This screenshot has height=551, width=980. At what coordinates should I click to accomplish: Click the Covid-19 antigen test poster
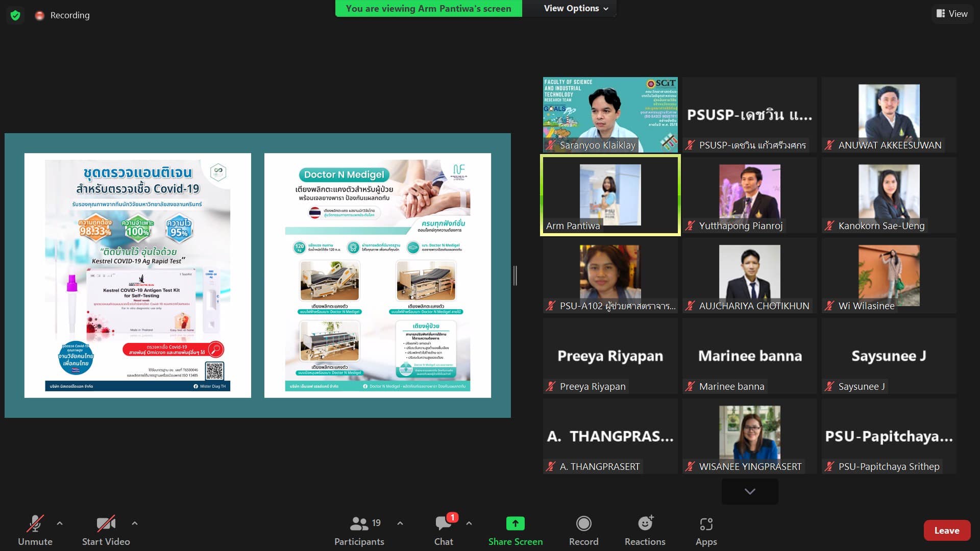(138, 275)
